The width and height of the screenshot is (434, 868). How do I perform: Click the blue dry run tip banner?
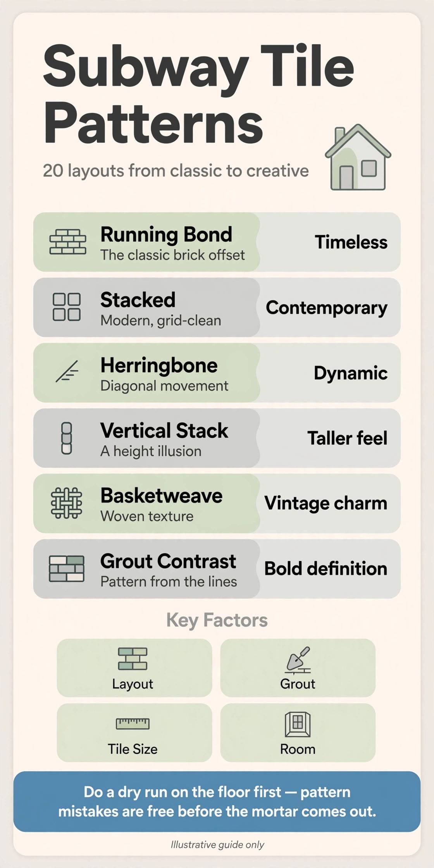[217, 801]
